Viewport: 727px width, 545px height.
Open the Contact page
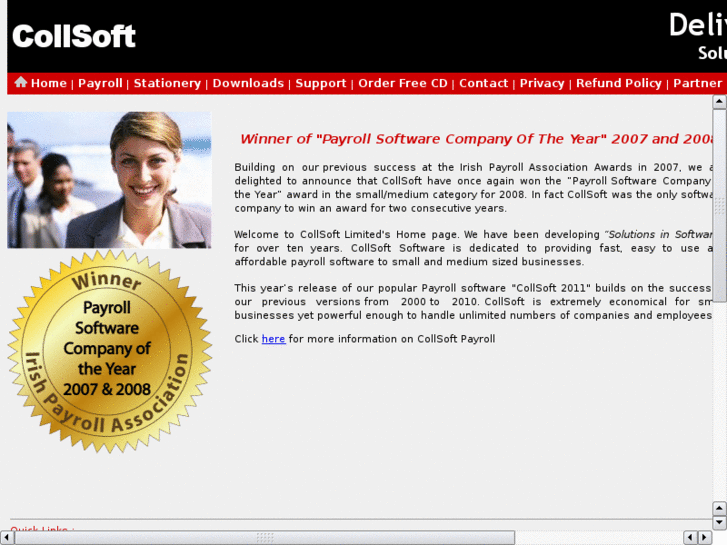click(x=484, y=83)
